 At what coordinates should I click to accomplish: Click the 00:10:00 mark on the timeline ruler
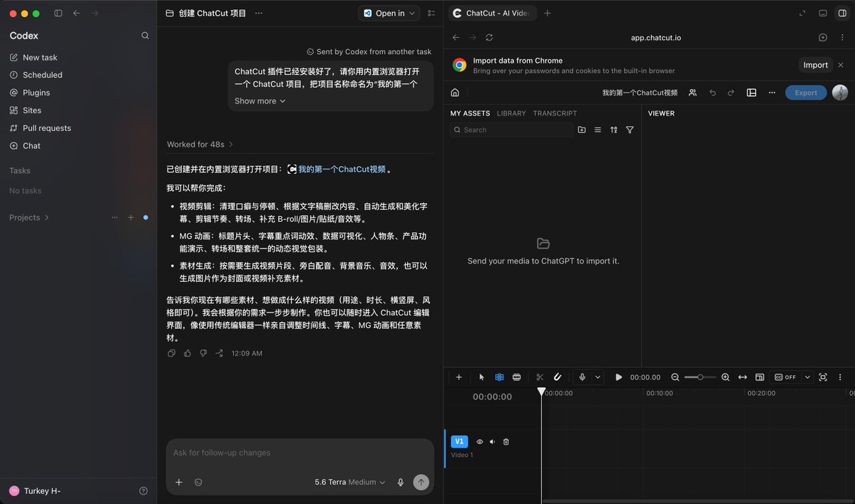point(659,393)
